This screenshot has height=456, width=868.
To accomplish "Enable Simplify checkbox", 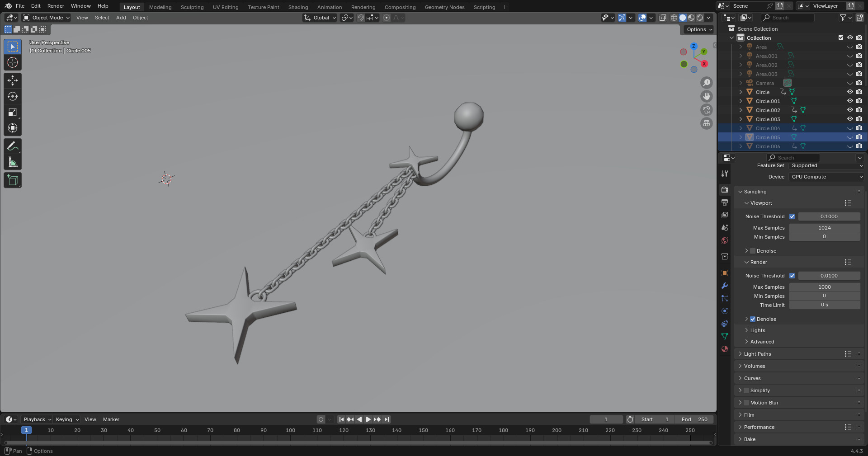I will click(746, 390).
